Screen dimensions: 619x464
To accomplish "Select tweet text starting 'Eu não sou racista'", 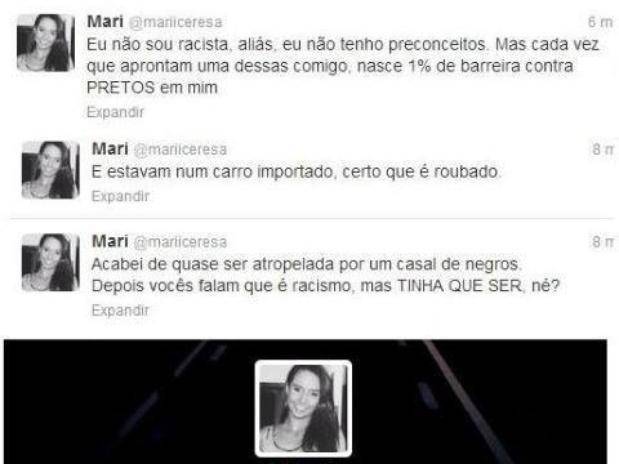I will click(x=343, y=66).
